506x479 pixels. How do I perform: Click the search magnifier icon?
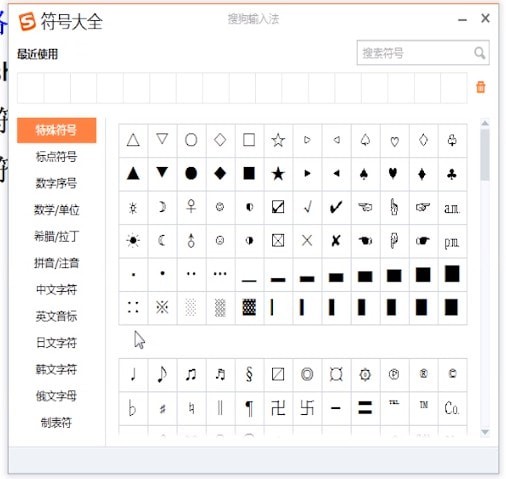pyautogui.click(x=479, y=53)
